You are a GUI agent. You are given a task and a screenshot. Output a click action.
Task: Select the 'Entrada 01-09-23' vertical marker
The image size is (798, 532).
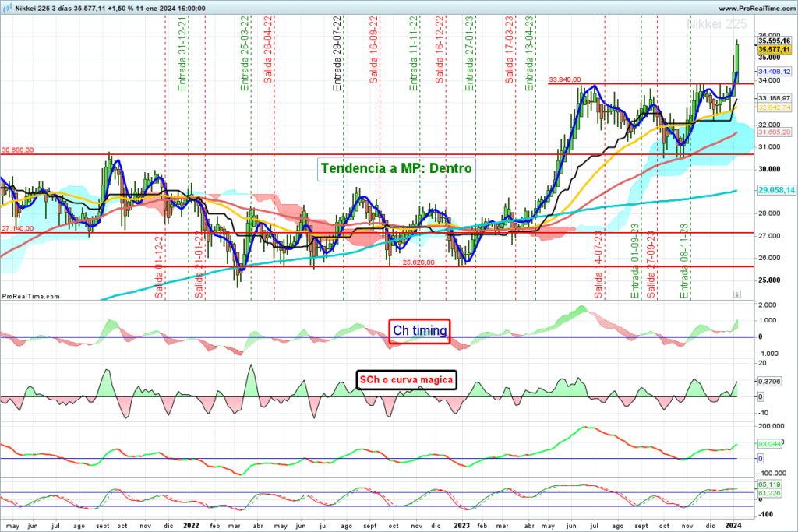point(635,262)
